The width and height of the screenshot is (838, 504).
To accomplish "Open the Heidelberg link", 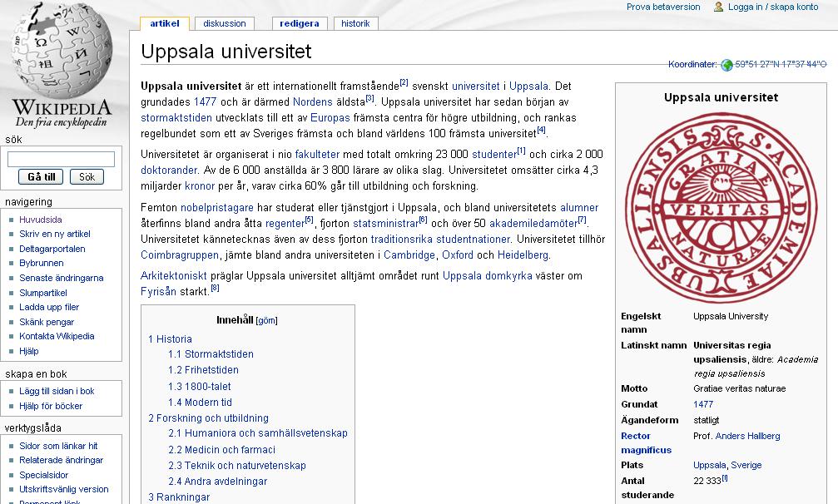I will pos(523,255).
